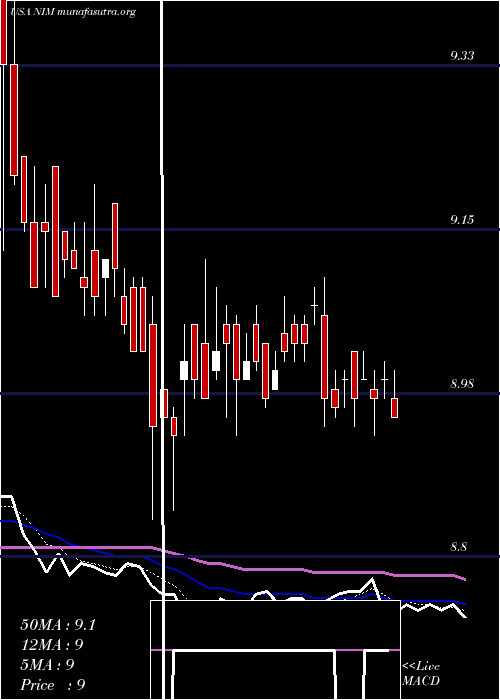Click the Live MACD label
Viewport: 500px width, 700px height.
point(421,673)
